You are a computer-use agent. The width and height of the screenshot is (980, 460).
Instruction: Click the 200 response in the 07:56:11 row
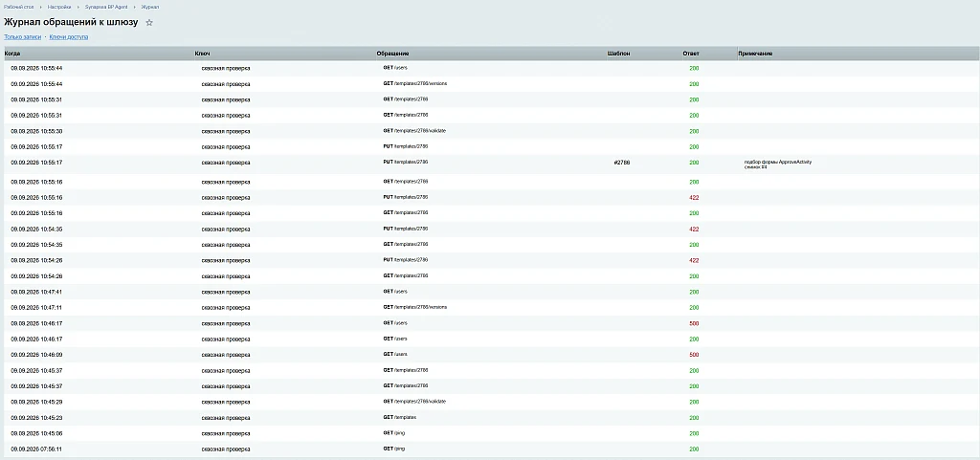694,449
